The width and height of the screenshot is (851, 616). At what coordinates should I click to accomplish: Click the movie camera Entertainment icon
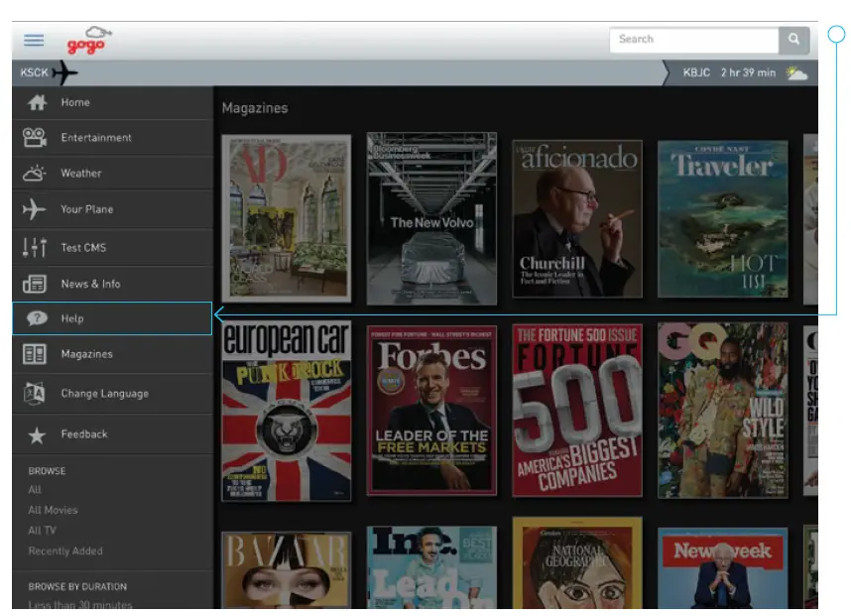(35, 137)
